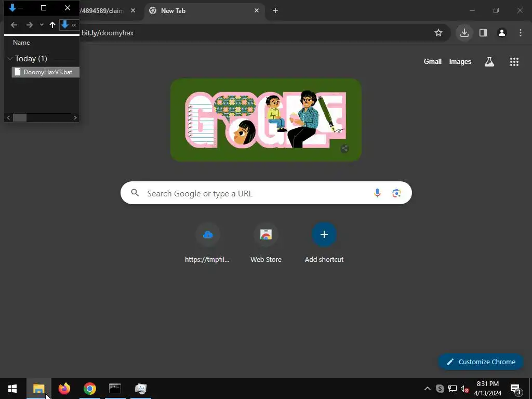Start voice search with microphone icon
The image size is (532, 399).
[377, 193]
